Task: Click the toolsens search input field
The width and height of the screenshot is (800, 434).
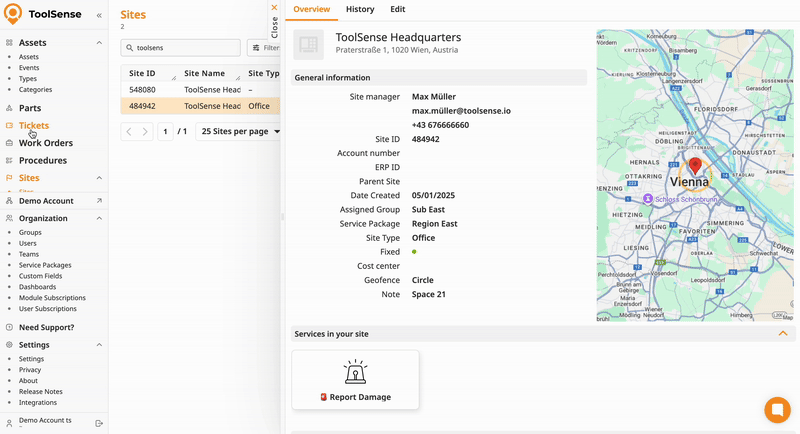Action: (185, 47)
